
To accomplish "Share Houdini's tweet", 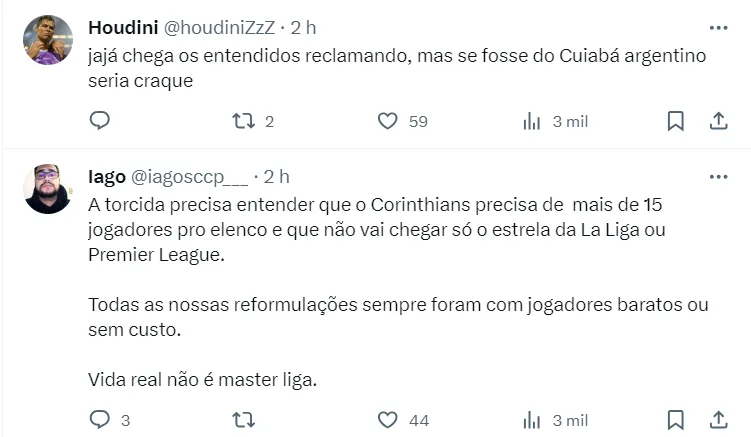I will (x=718, y=121).
